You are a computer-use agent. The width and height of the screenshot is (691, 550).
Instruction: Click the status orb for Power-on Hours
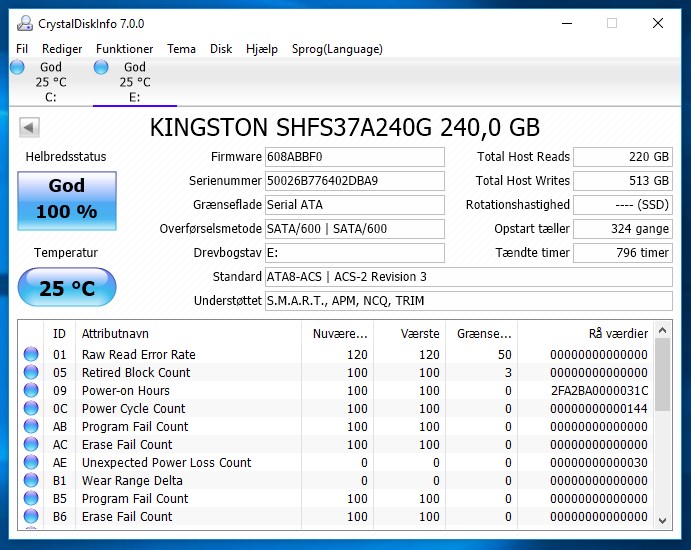(x=31, y=390)
